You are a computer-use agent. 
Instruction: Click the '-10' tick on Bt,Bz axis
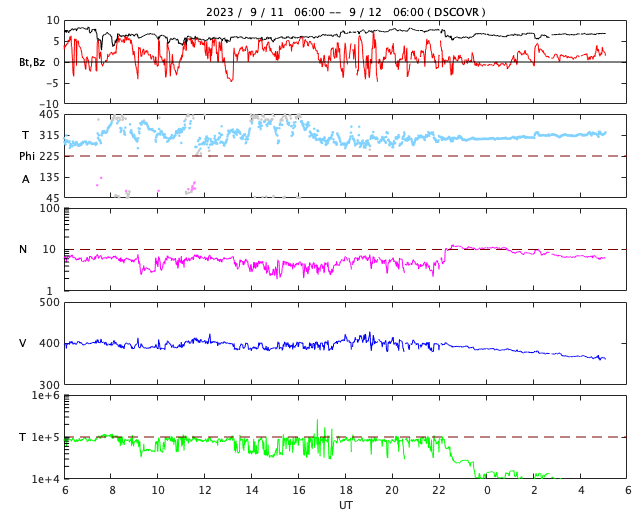tap(51, 105)
